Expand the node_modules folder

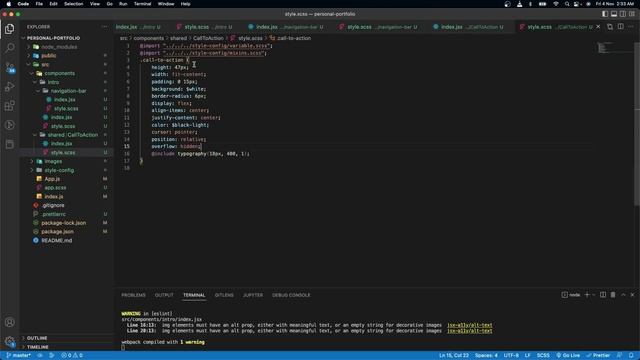click(x=59, y=47)
